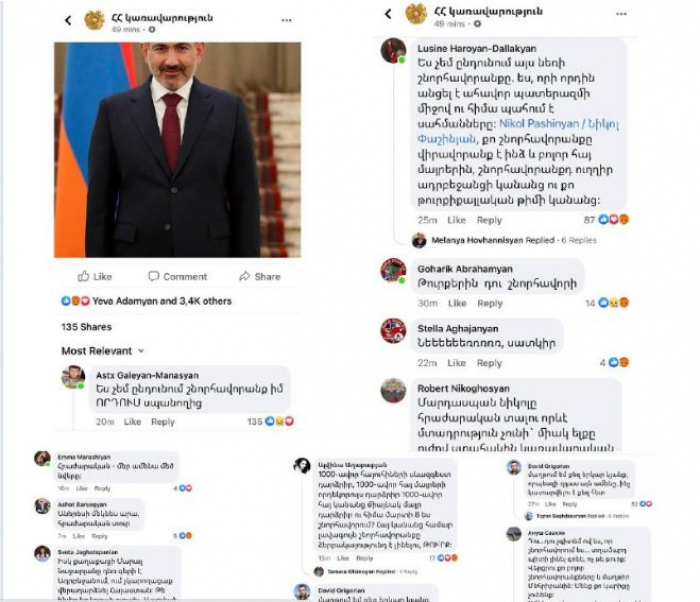
Task: View 87 reactions on Lusine's comment
Action: (606, 220)
